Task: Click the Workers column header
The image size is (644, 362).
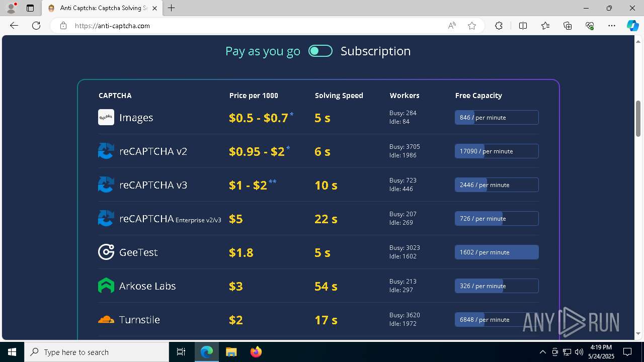Action: coord(405,96)
